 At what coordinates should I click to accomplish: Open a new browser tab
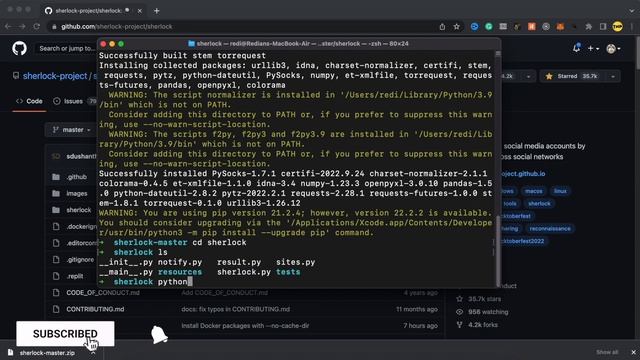pyautogui.click(x=157, y=11)
